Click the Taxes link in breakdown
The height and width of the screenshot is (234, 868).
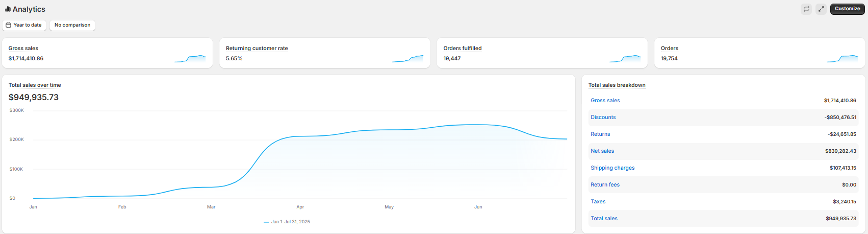pyautogui.click(x=598, y=202)
